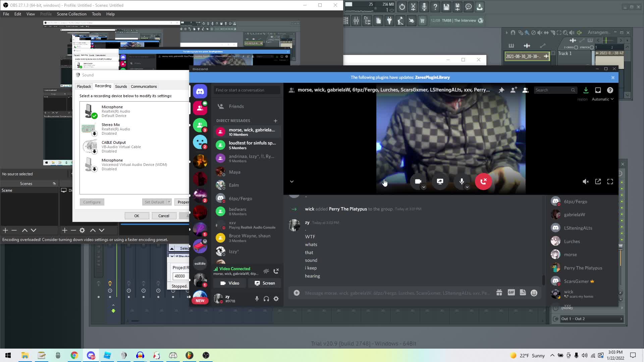This screenshot has width=644, height=362.
Task: Open the Set Default dropdown arrow
Action: (169, 202)
